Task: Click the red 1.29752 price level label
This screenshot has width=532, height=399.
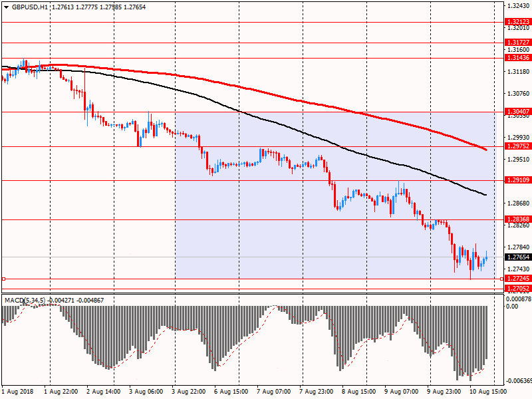Action: [518, 146]
